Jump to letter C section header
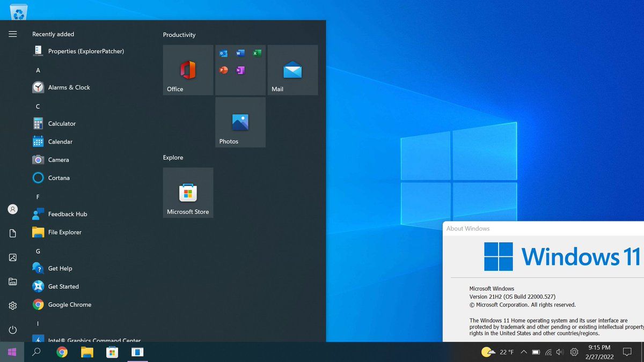This screenshot has width=644, height=362. (x=38, y=107)
